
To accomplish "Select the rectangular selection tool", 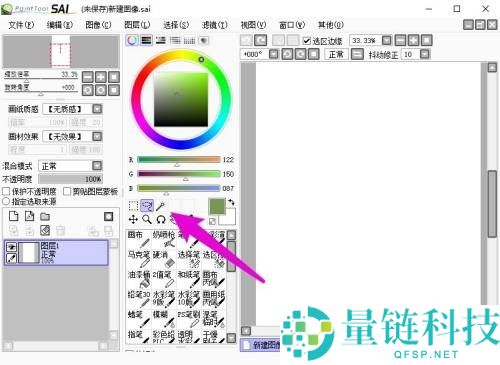I will coord(133,206).
